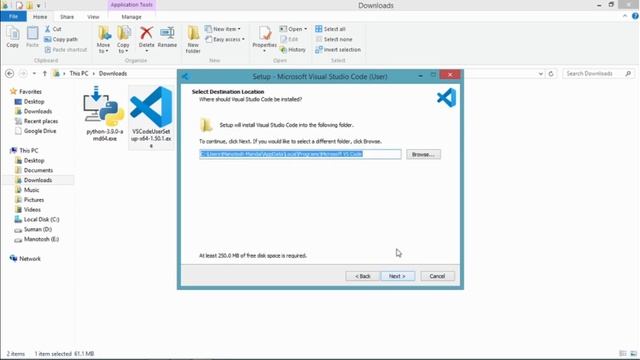640x360 pixels.
Task: Click the Copy icon in the ribbon
Action: tap(13, 37)
